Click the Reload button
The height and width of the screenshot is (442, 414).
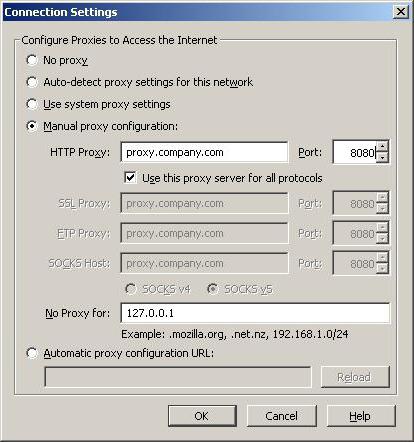coord(355,377)
